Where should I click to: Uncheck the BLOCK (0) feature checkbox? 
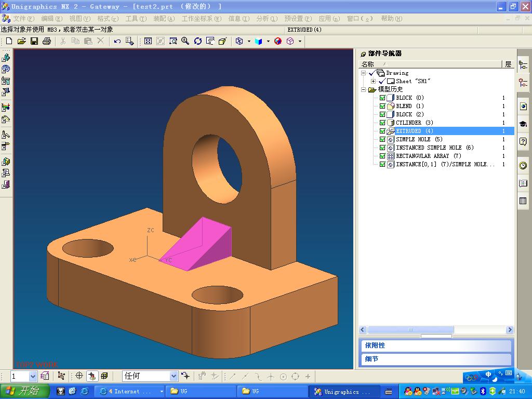click(x=382, y=98)
